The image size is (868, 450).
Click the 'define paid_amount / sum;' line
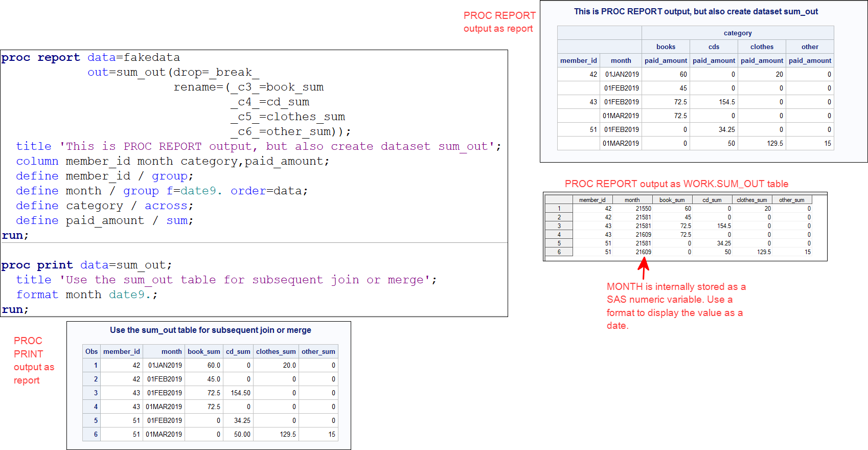[x=105, y=221]
